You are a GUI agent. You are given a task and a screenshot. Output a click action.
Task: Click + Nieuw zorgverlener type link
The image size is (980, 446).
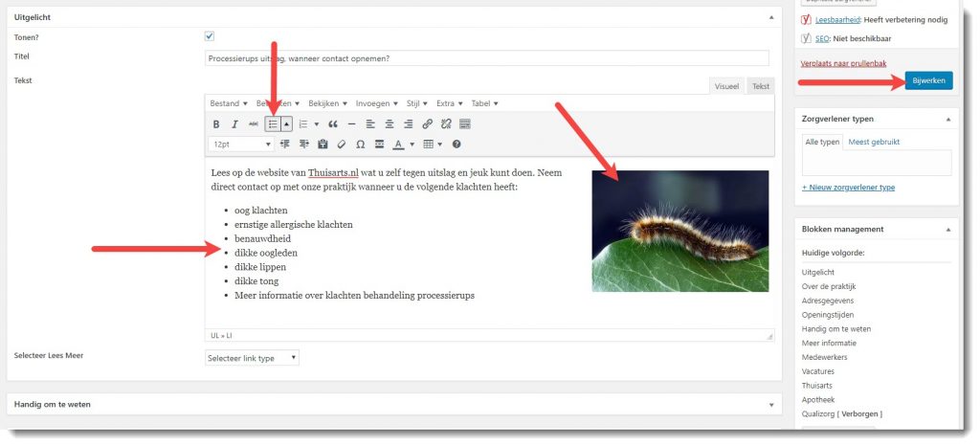coord(848,188)
